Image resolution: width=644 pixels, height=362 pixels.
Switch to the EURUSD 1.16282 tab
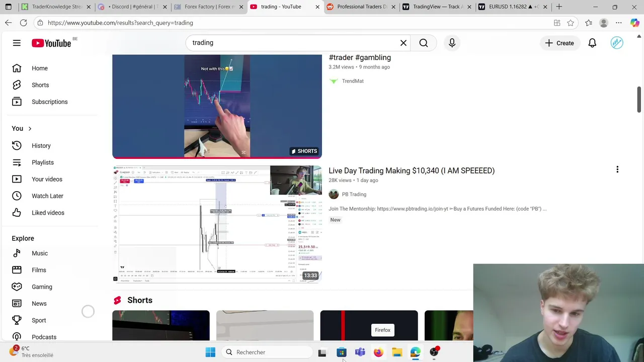(512, 7)
